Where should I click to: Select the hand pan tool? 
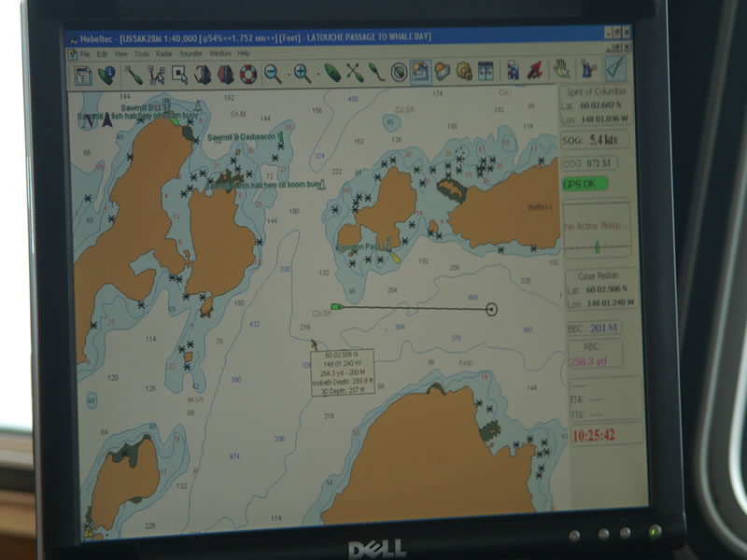pyautogui.click(x=562, y=69)
